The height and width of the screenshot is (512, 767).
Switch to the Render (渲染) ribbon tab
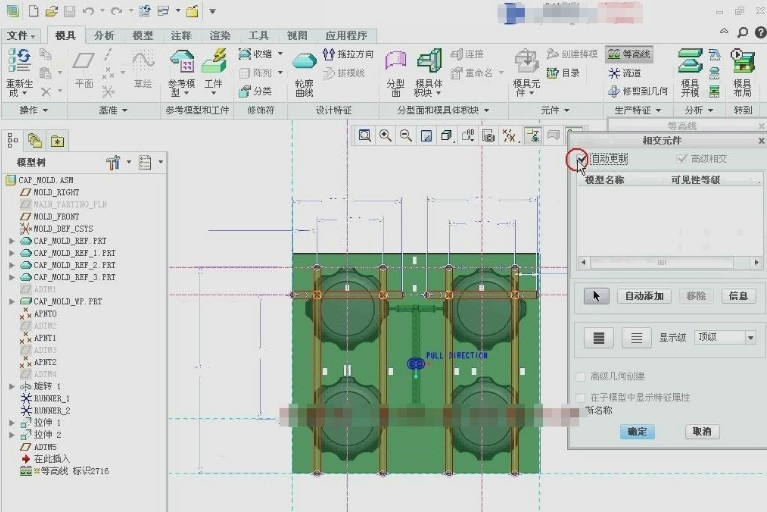point(220,36)
